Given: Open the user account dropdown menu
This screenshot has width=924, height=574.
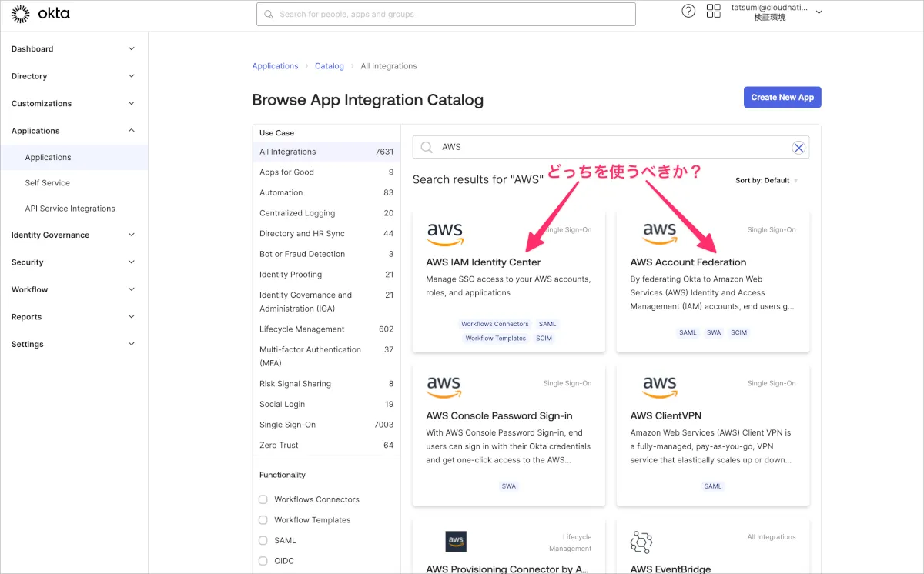Looking at the screenshot, I should (x=819, y=12).
